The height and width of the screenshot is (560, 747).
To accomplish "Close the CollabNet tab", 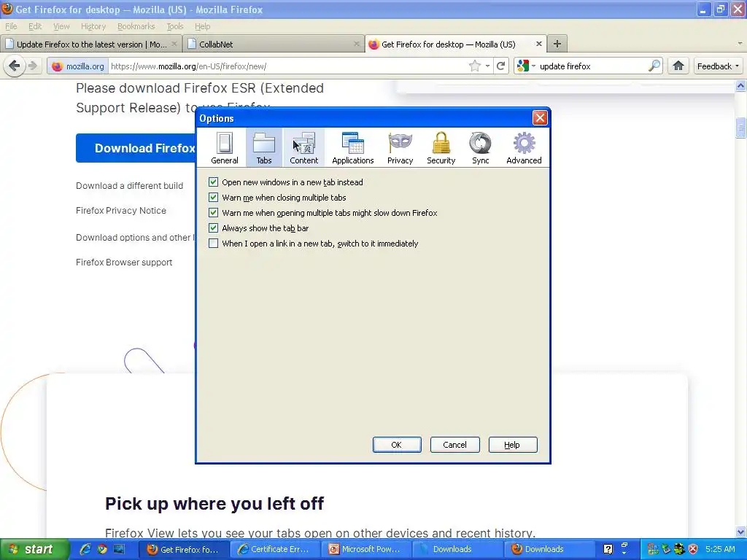I will (356, 44).
